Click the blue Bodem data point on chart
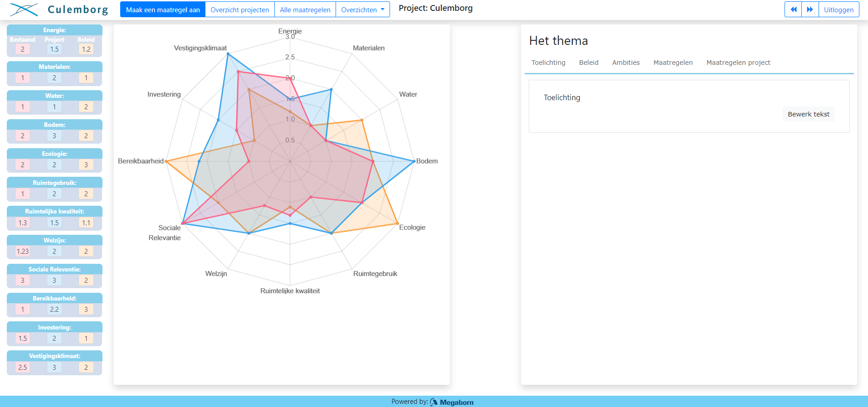868x407 pixels. coord(414,161)
